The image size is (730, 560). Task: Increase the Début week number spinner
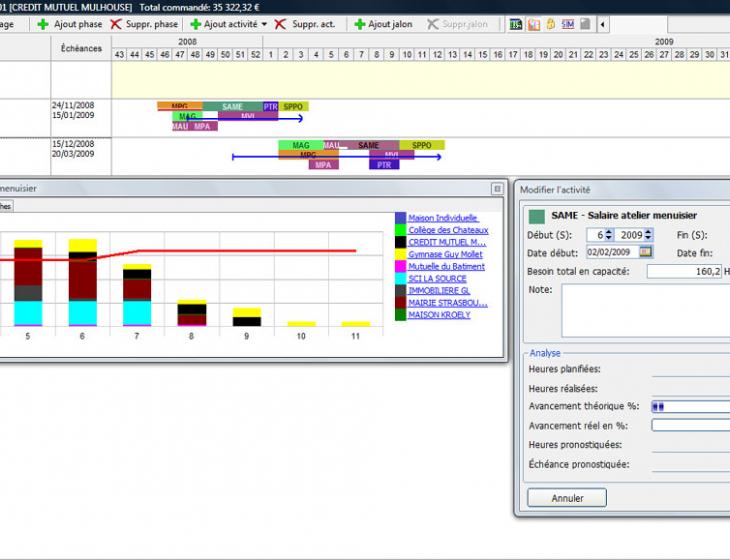pyautogui.click(x=608, y=232)
